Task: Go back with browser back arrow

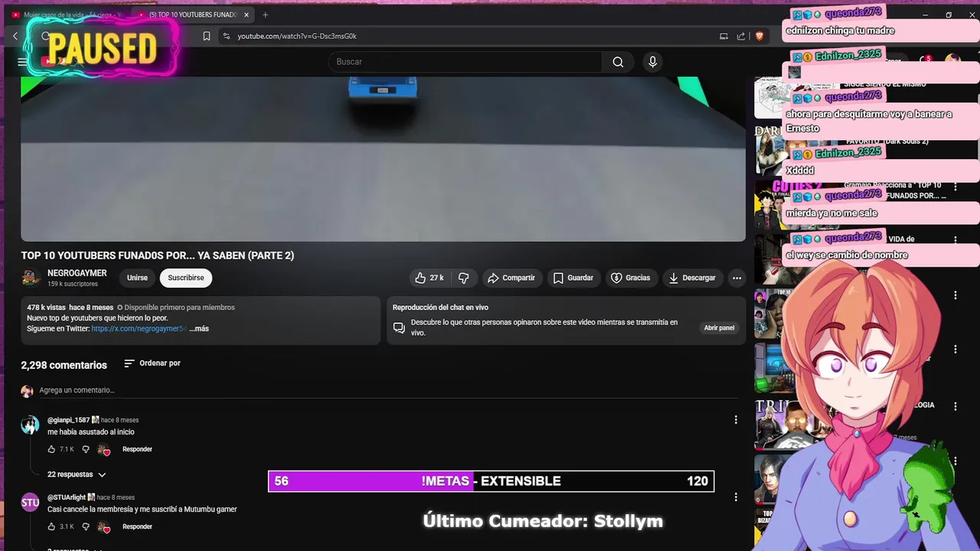Action: pos(15,36)
